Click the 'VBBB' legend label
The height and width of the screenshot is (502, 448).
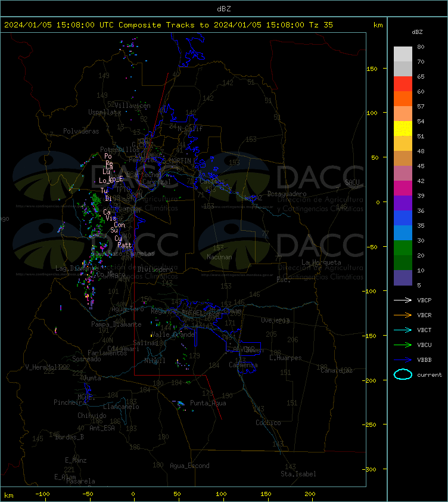click(x=424, y=360)
